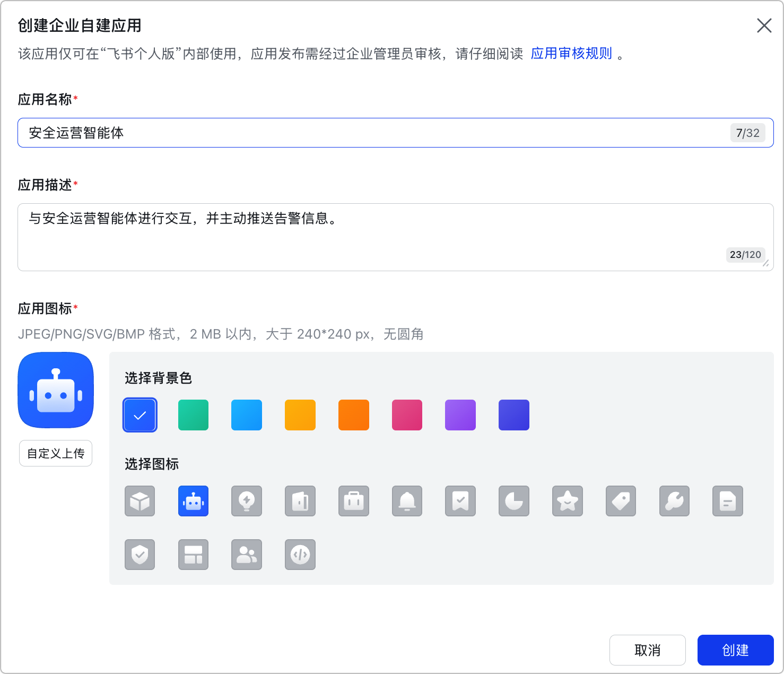784x674 pixels.
Task: Select the bell notification icon
Action: point(407,501)
